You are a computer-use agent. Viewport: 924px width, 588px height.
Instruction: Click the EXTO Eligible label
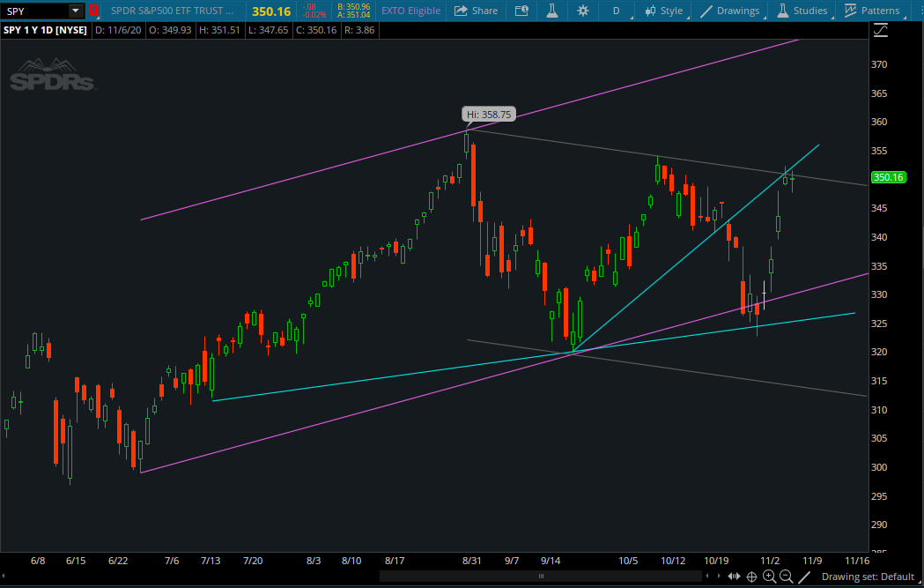point(410,11)
